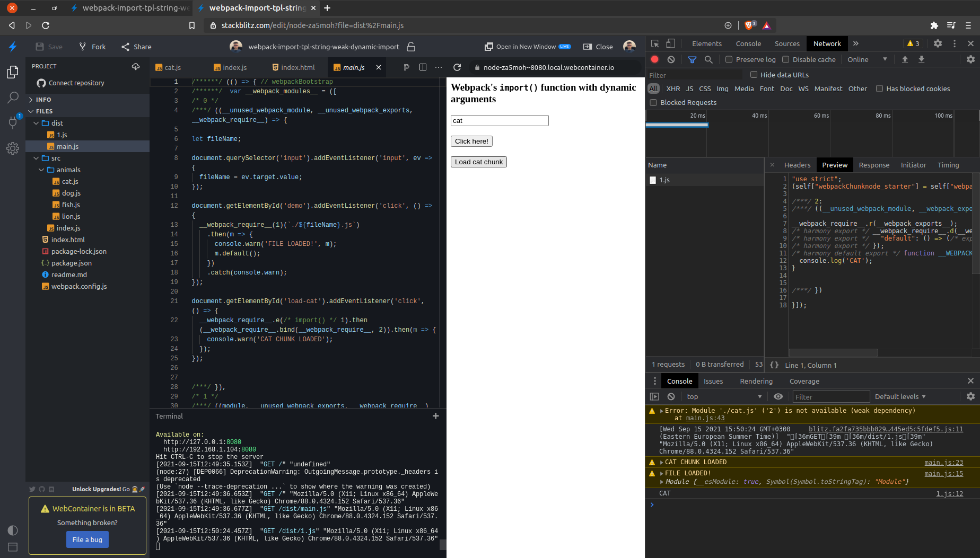Open the Search panel in StackBlitz sidebar

pos(13,98)
